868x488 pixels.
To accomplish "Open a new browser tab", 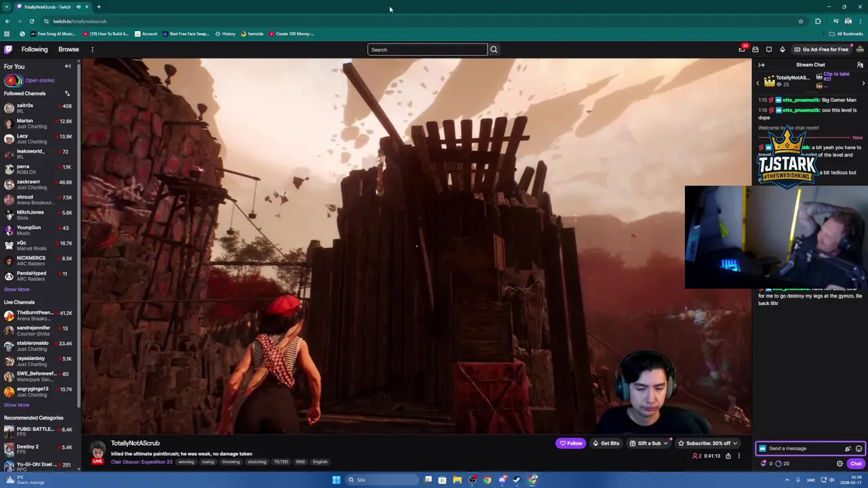I will [98, 7].
